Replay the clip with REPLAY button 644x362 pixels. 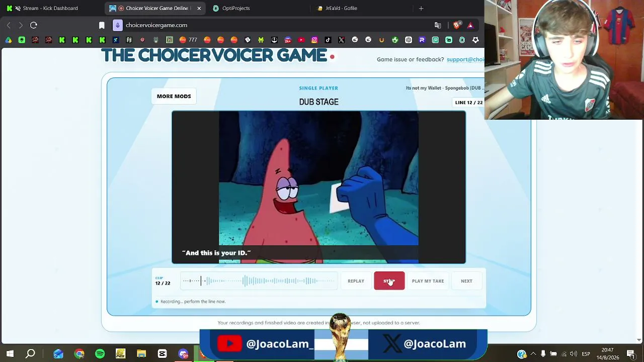[x=356, y=281]
